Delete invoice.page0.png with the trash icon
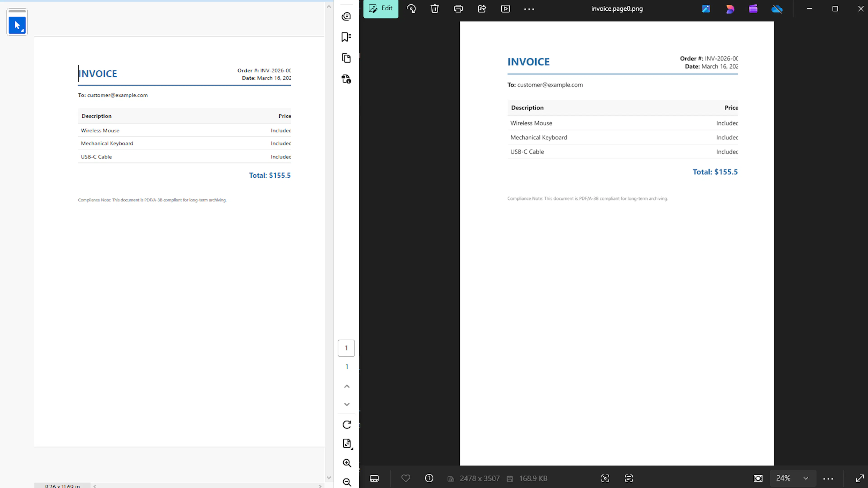The height and width of the screenshot is (488, 868). coord(435,9)
